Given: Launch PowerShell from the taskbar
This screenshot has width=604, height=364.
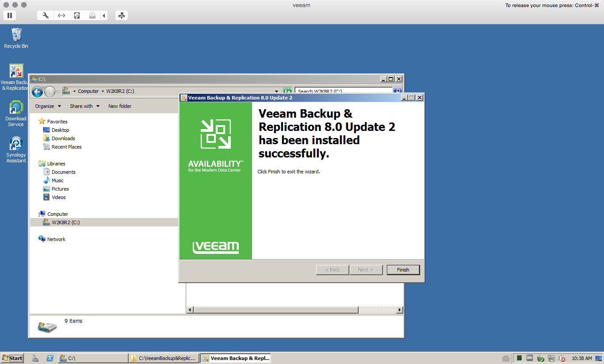Looking at the screenshot, I should (x=50, y=358).
